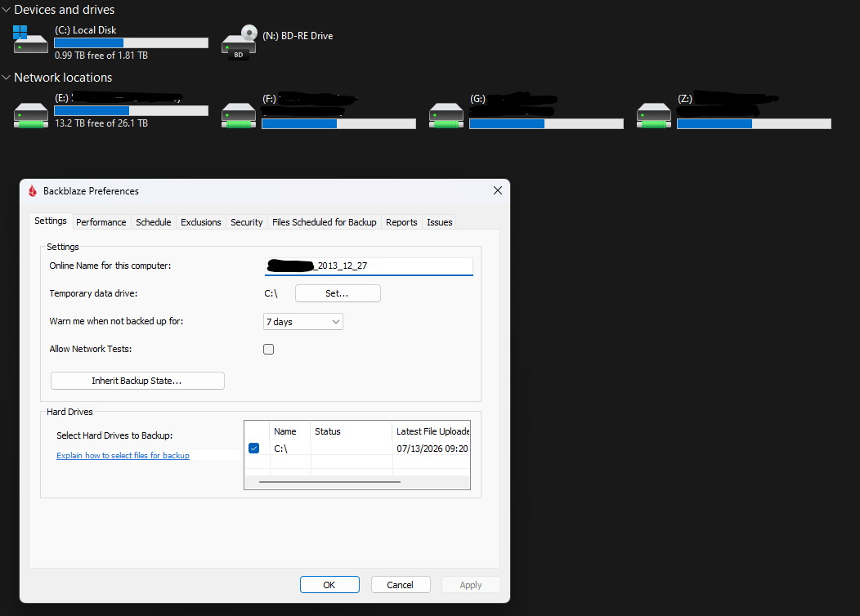Screen dimensions: 860x616
Task: Click the Name column header
Action: [289, 431]
